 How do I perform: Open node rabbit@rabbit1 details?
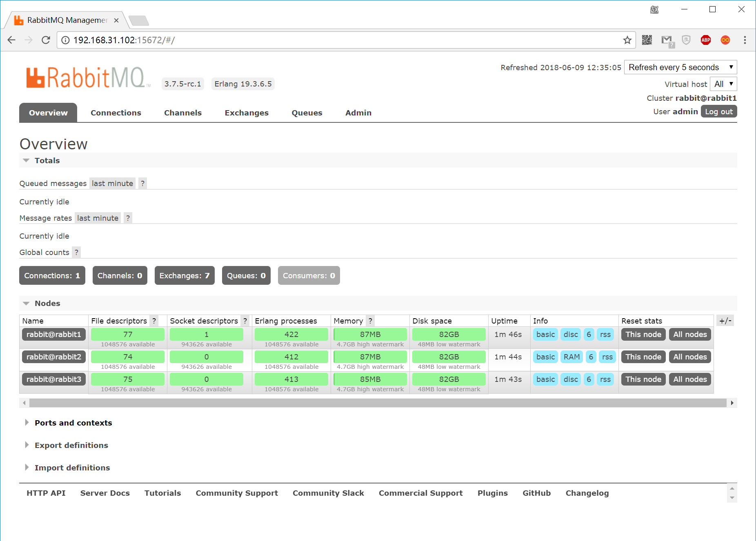tap(54, 334)
